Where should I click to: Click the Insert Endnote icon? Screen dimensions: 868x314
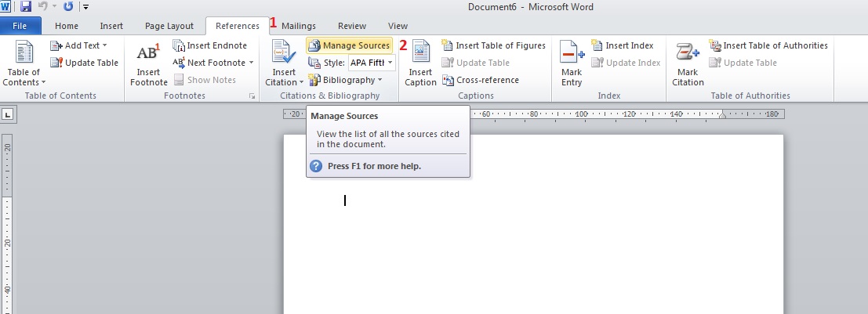178,45
